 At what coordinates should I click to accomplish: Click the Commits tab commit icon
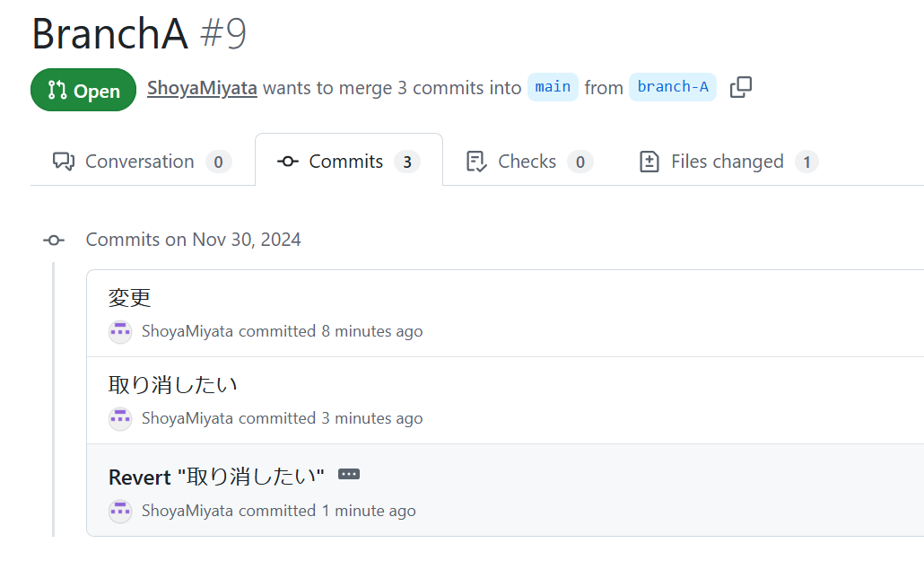point(288,161)
